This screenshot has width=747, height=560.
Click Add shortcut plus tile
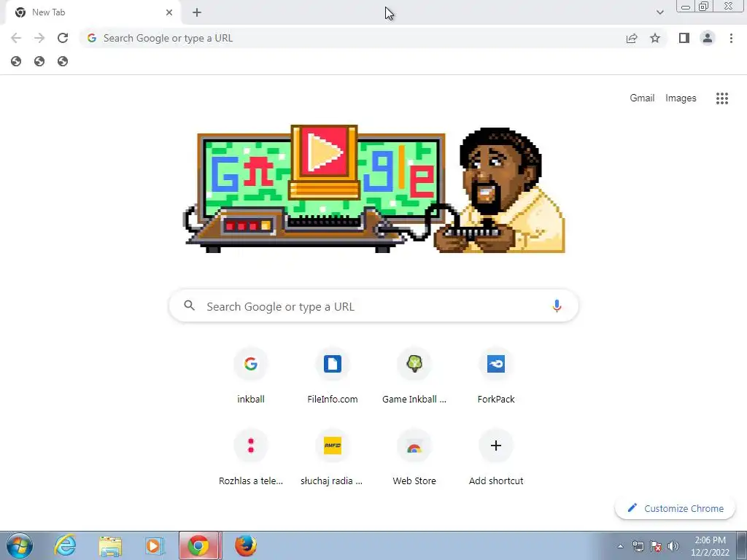(x=496, y=459)
